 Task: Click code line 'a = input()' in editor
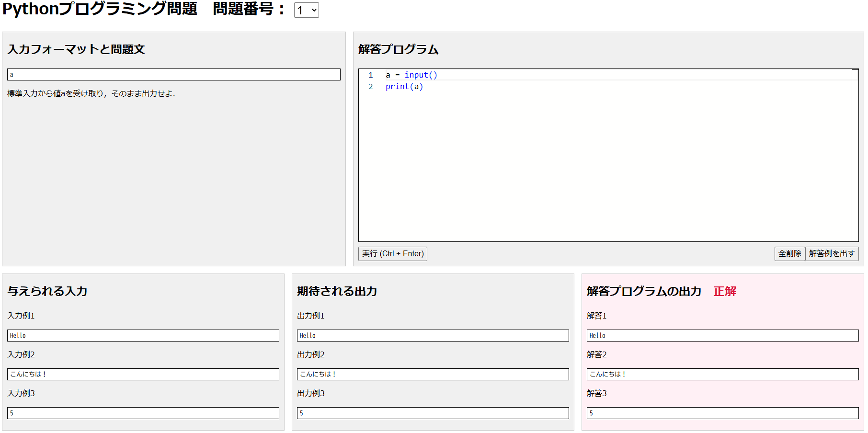411,75
